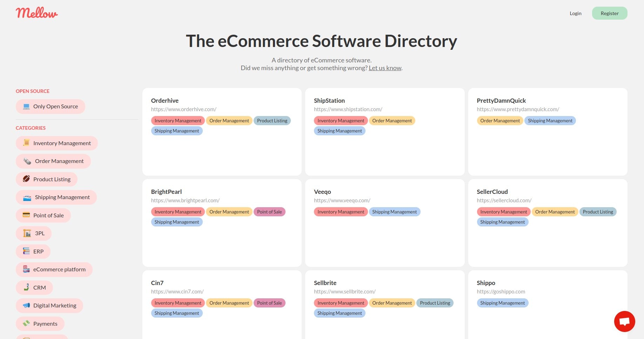Click Orderhive's Inventory Management tag
The height and width of the screenshot is (339, 644).
click(178, 121)
